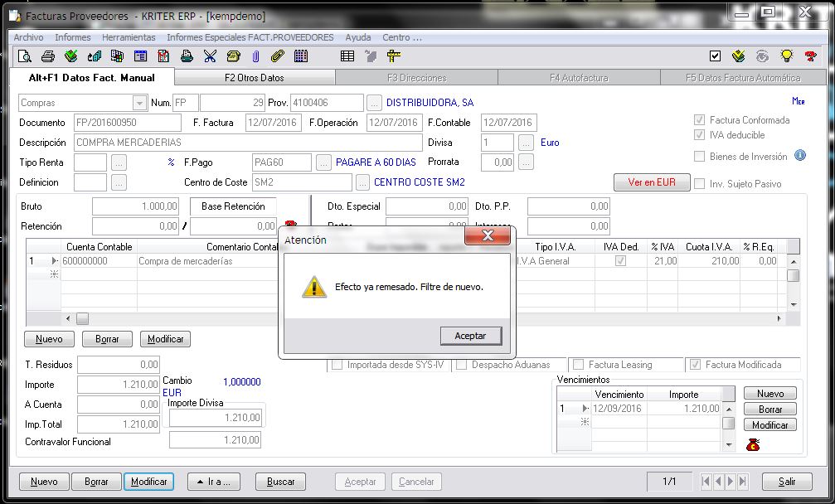Image resolution: width=835 pixels, height=504 pixels.
Task: Click the telephone toolbar icon
Action: (233, 56)
